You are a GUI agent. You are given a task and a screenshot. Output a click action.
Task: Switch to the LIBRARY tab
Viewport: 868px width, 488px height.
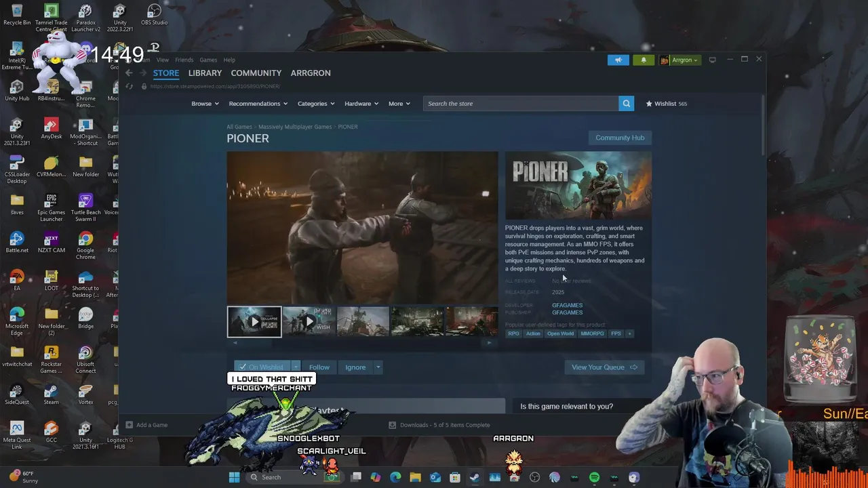pyautogui.click(x=205, y=73)
